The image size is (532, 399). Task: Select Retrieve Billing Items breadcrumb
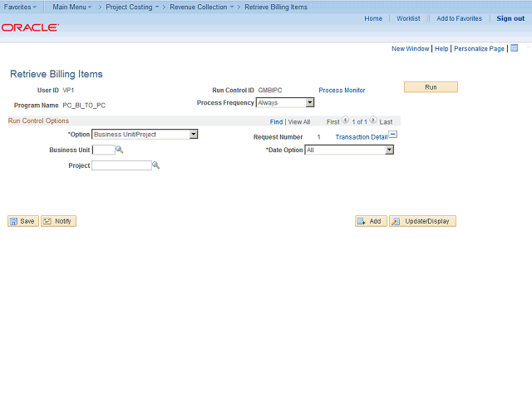(x=276, y=7)
